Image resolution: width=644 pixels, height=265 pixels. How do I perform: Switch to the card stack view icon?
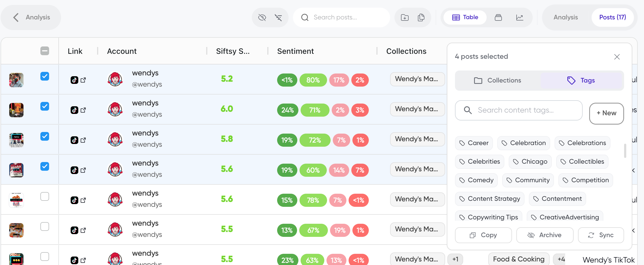click(498, 17)
